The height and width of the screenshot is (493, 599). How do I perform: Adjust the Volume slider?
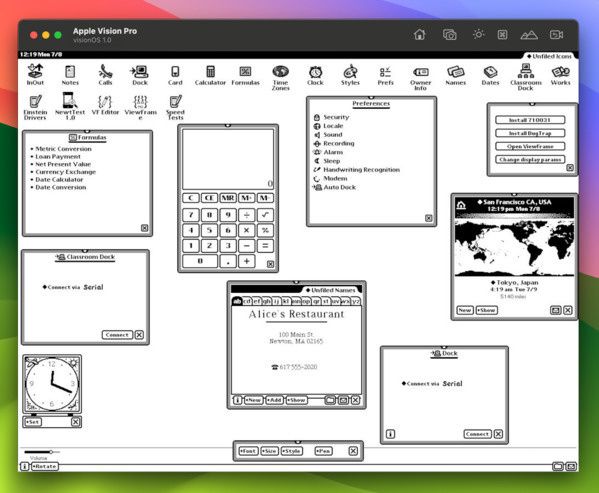42,452
